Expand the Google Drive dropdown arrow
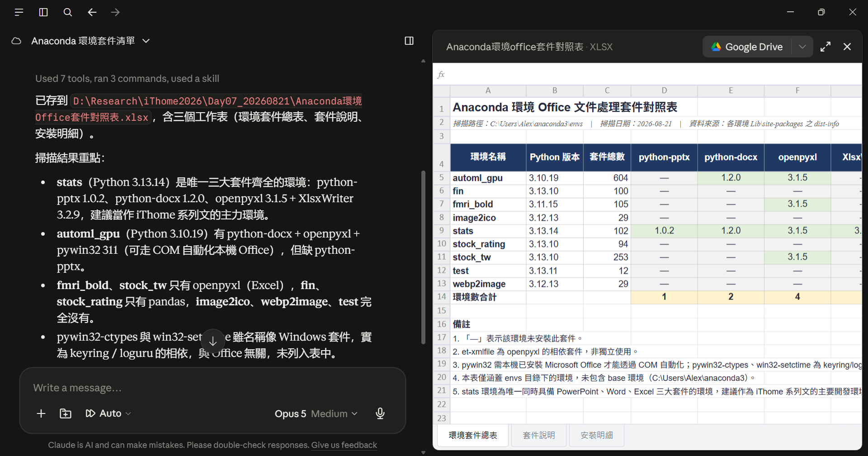The width and height of the screenshot is (868, 456). (802, 47)
